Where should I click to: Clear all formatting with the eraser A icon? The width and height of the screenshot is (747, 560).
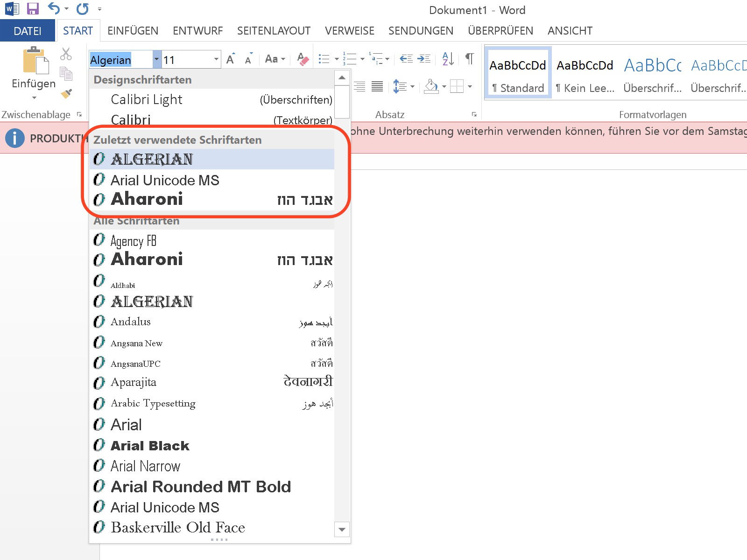click(303, 59)
